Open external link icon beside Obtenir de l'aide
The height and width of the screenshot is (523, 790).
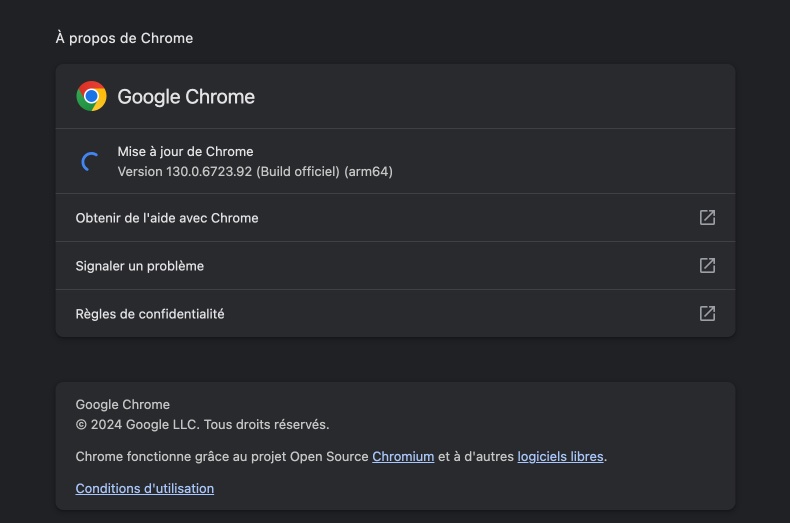[x=707, y=218]
